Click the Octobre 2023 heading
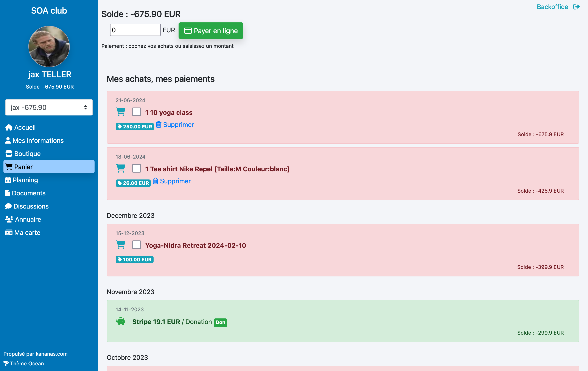The width and height of the screenshot is (588, 371). click(x=127, y=358)
